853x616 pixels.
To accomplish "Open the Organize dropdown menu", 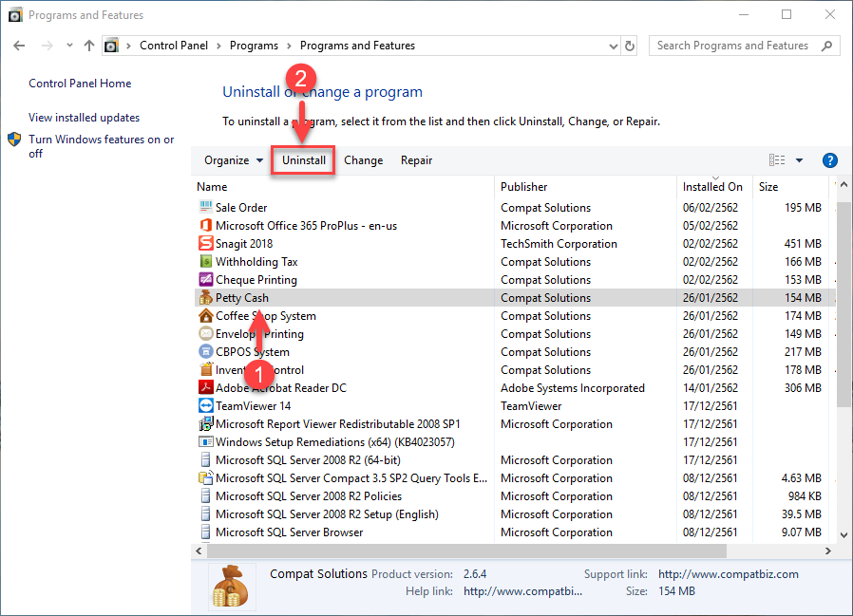I will [x=234, y=160].
